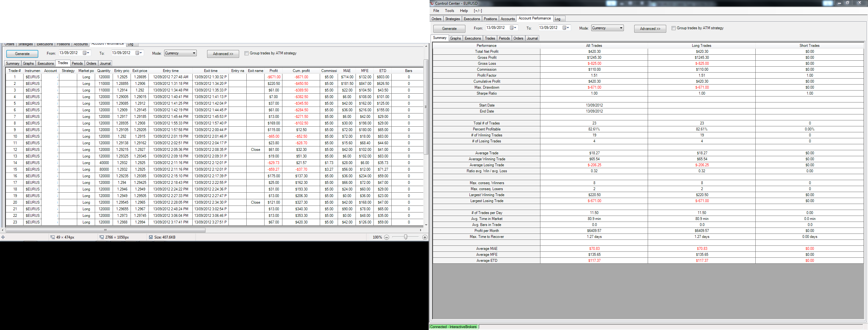The width and height of the screenshot is (868, 330).
Task: Open the Accounts tab in Control Center
Action: [507, 19]
